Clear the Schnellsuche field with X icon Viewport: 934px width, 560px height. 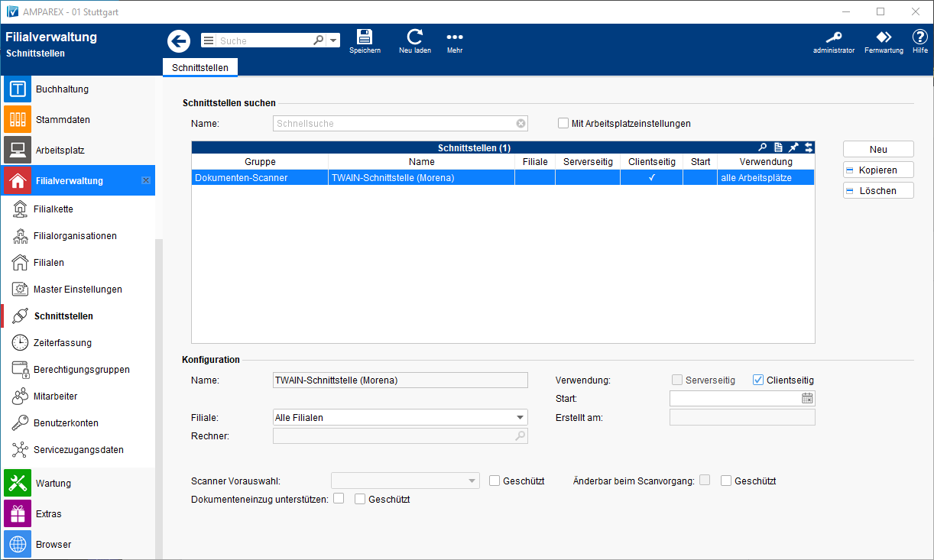click(x=521, y=124)
